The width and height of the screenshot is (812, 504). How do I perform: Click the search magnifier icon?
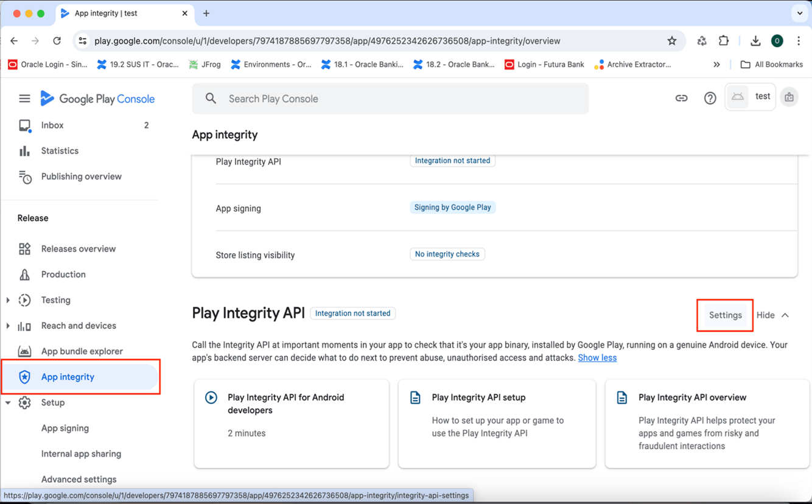click(x=211, y=99)
